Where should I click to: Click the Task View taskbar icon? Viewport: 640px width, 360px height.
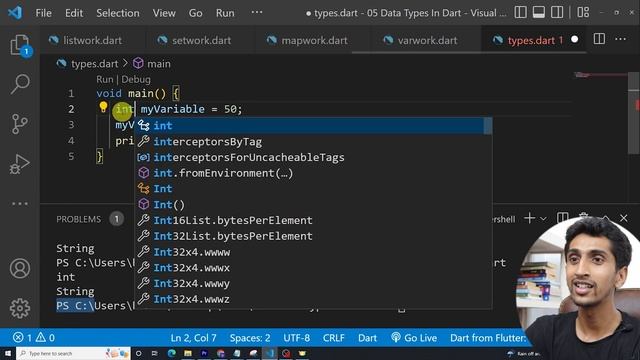(x=155, y=353)
